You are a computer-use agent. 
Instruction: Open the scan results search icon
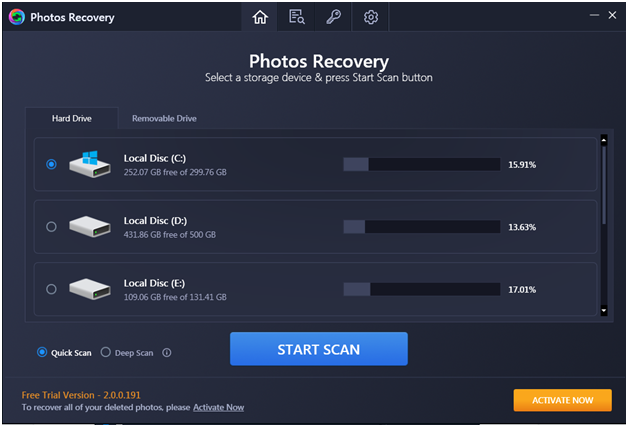click(297, 17)
